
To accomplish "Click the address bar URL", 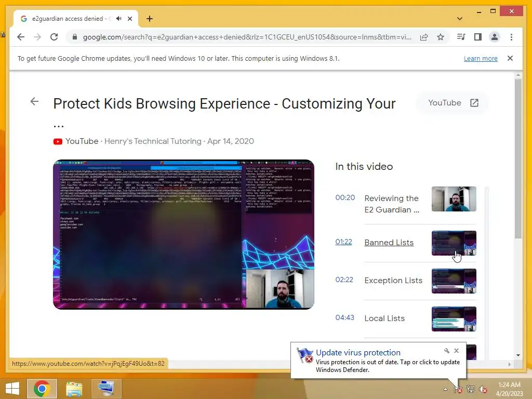I will (x=247, y=37).
